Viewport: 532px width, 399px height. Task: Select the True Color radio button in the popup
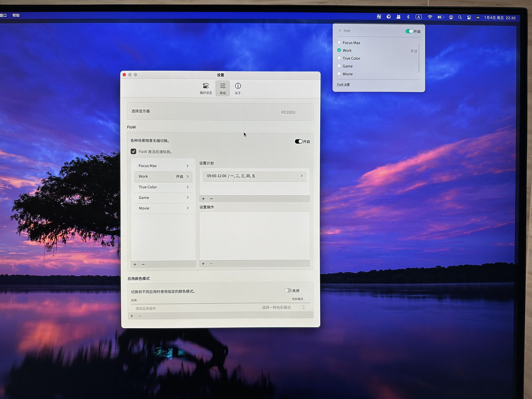point(339,58)
